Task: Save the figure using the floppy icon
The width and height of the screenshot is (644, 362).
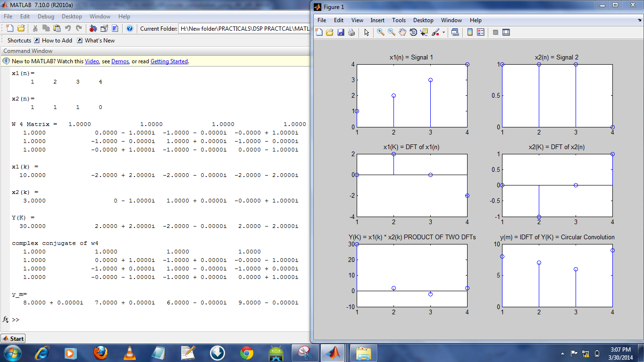Action: pyautogui.click(x=341, y=32)
